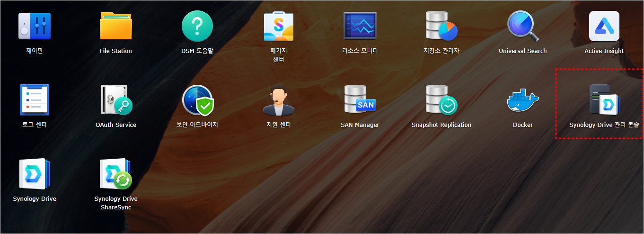Open Synology Drive ShareSync icon
The image size is (644, 234).
click(x=116, y=174)
